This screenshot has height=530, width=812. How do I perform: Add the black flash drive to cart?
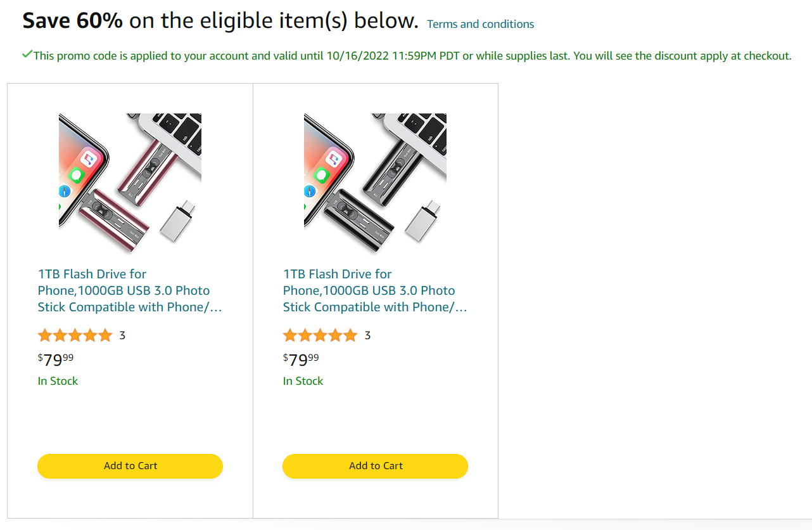click(375, 466)
